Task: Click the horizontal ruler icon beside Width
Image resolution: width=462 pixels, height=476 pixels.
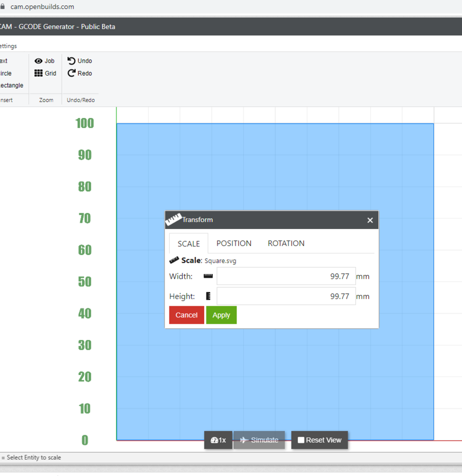Action: 208,276
